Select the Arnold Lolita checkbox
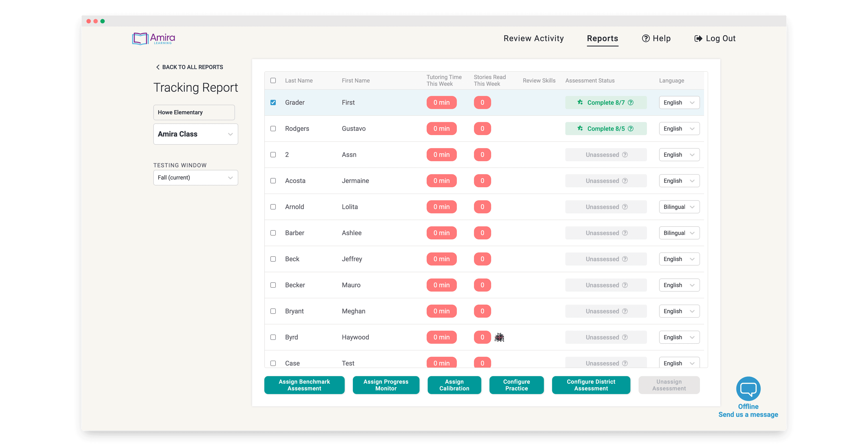Screen dimensions: 868x446 point(273,207)
